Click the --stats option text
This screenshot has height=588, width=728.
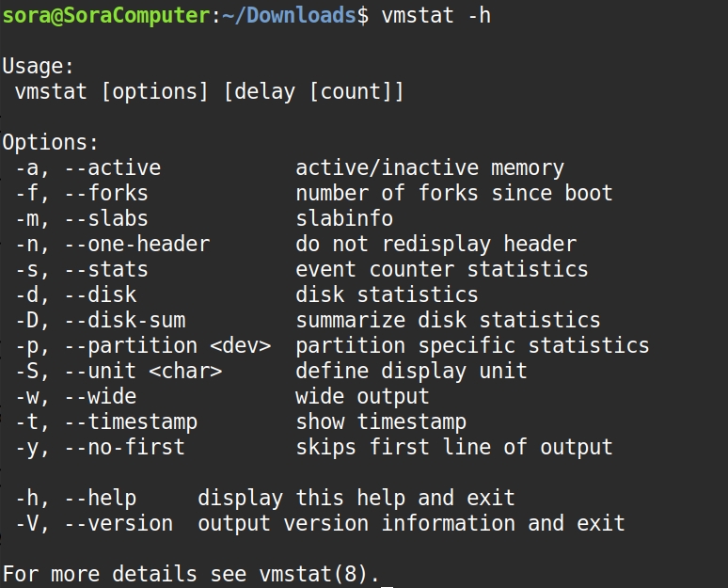pos(106,270)
